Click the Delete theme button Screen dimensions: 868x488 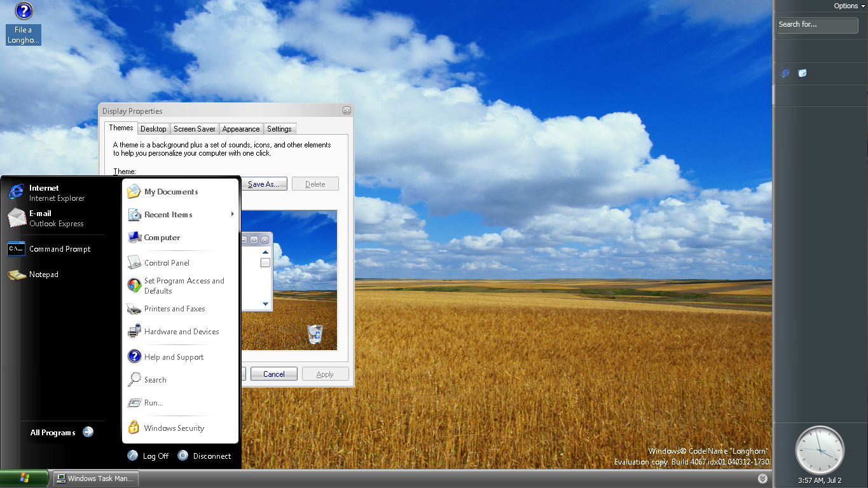[x=315, y=184]
